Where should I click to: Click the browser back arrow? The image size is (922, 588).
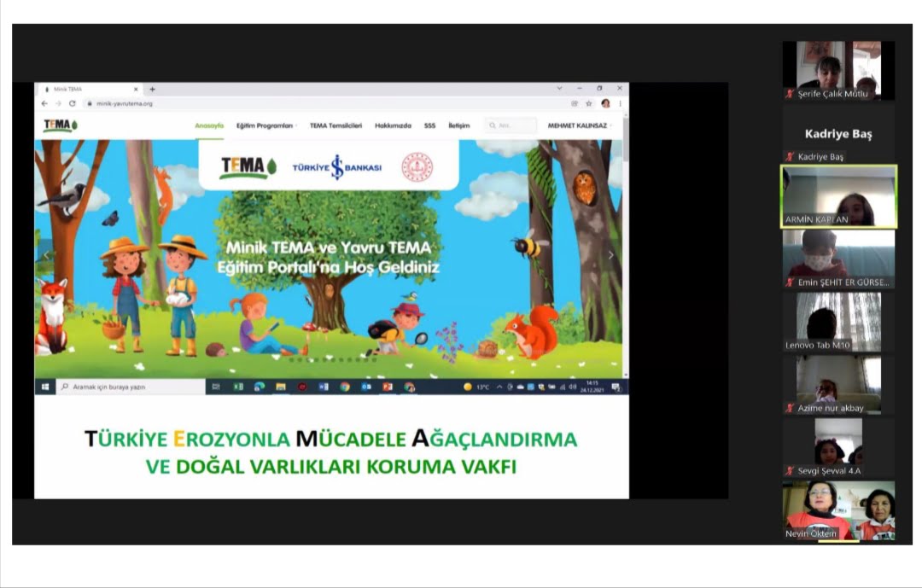pyautogui.click(x=44, y=103)
